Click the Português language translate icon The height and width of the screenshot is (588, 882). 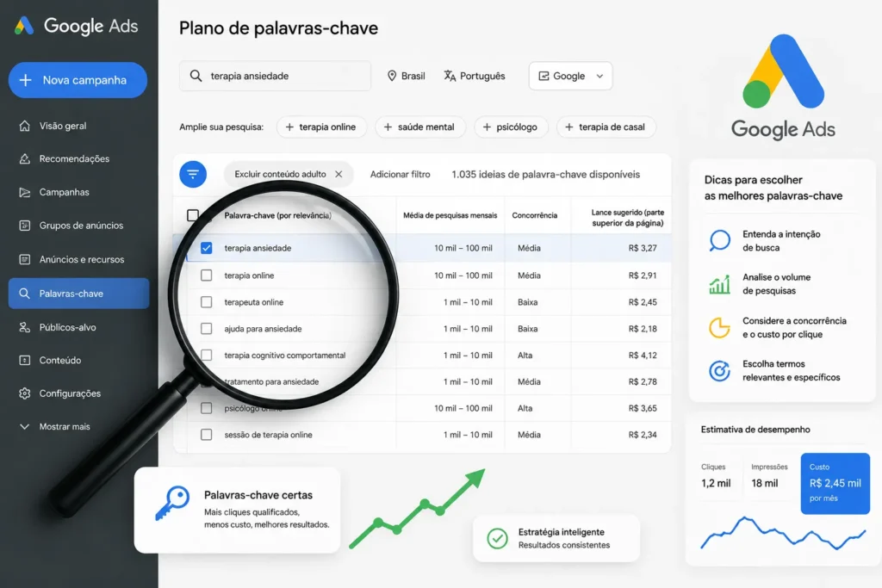click(450, 76)
